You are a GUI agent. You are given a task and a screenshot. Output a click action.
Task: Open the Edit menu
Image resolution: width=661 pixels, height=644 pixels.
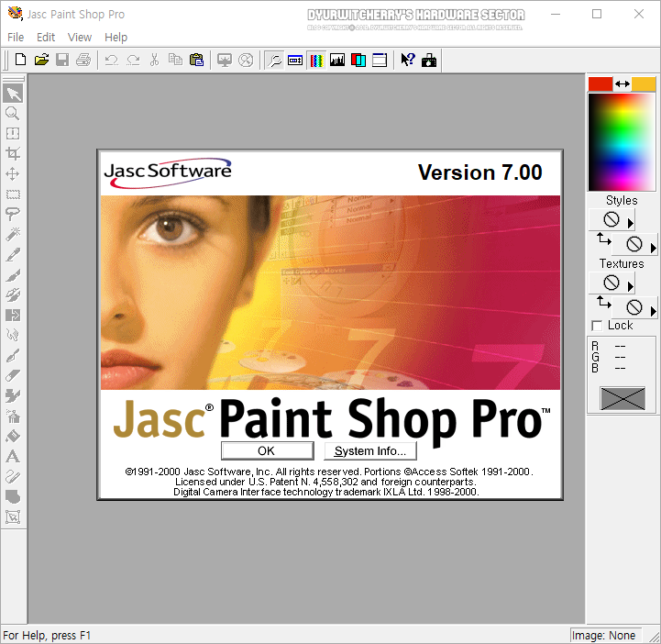(x=46, y=37)
